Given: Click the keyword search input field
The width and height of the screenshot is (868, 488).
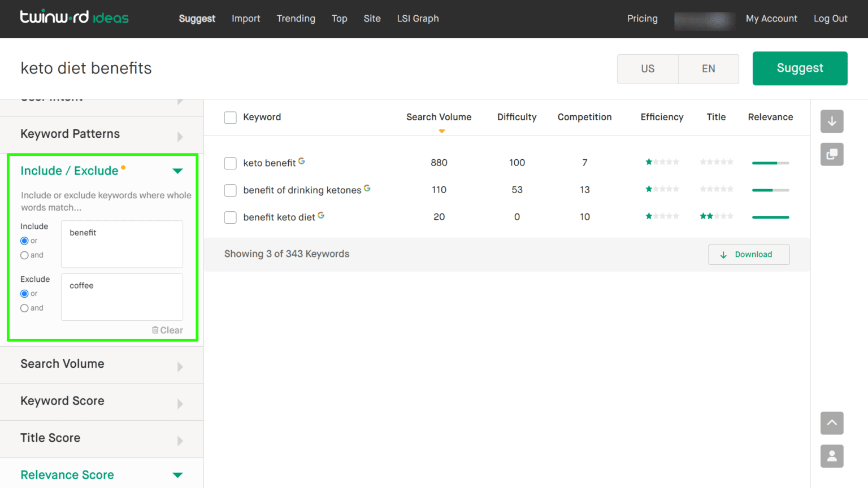Looking at the screenshot, I should pos(170,68).
